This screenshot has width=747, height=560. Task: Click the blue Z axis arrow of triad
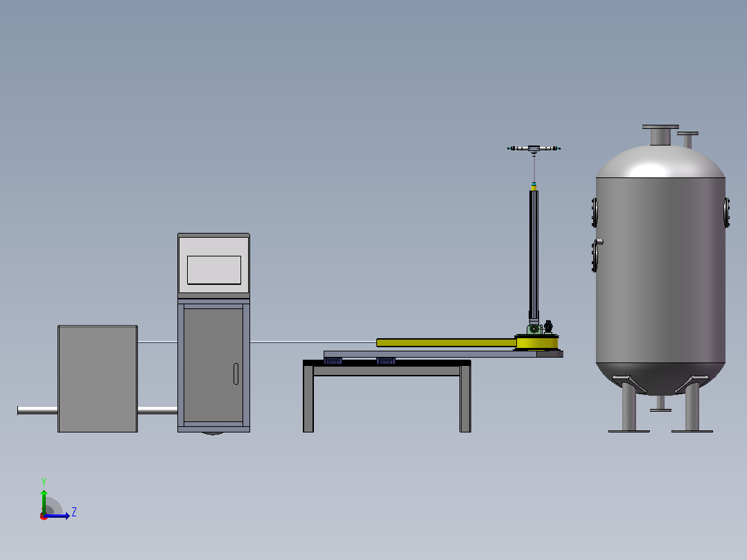[58, 516]
